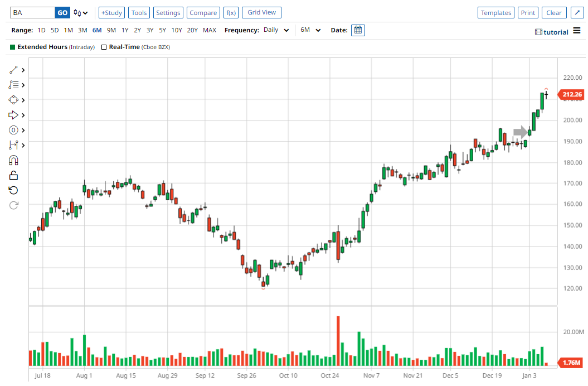The height and width of the screenshot is (386, 588).
Task: Click the 212.26 price label
Action: coord(571,94)
